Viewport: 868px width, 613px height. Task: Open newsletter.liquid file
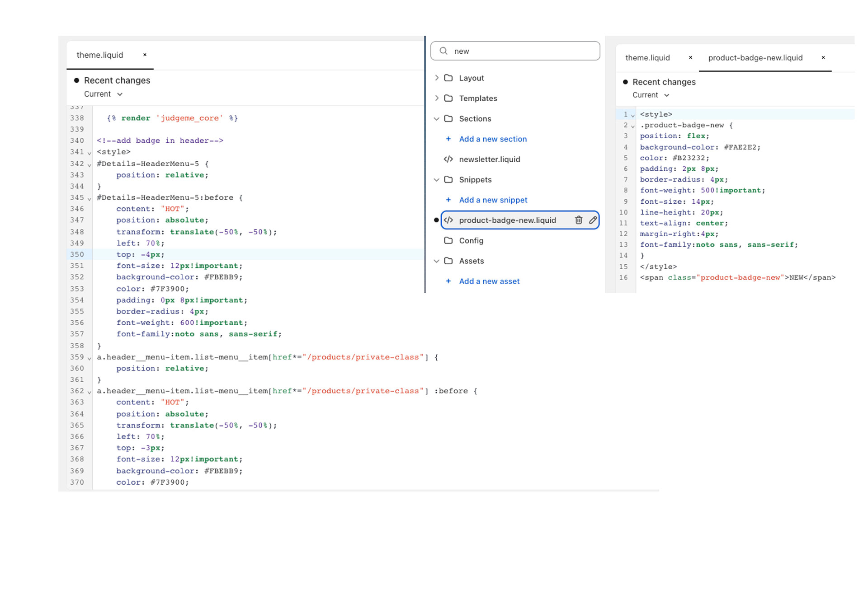tap(489, 159)
